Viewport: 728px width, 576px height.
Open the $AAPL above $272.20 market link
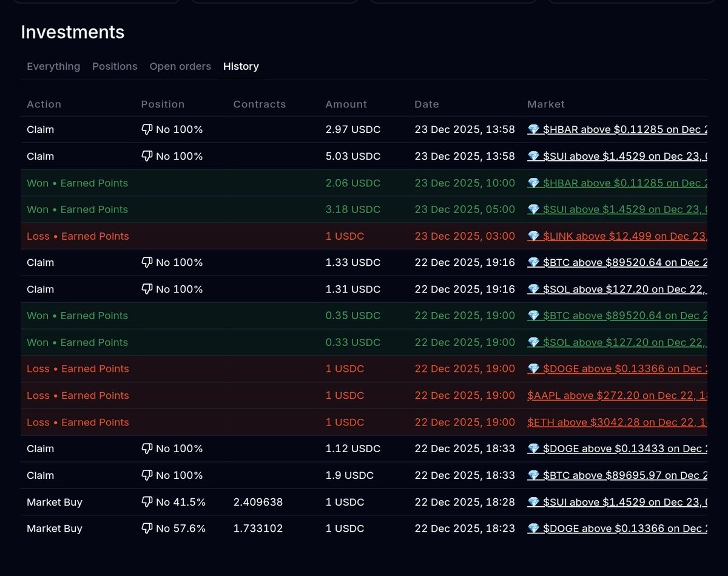(617, 395)
